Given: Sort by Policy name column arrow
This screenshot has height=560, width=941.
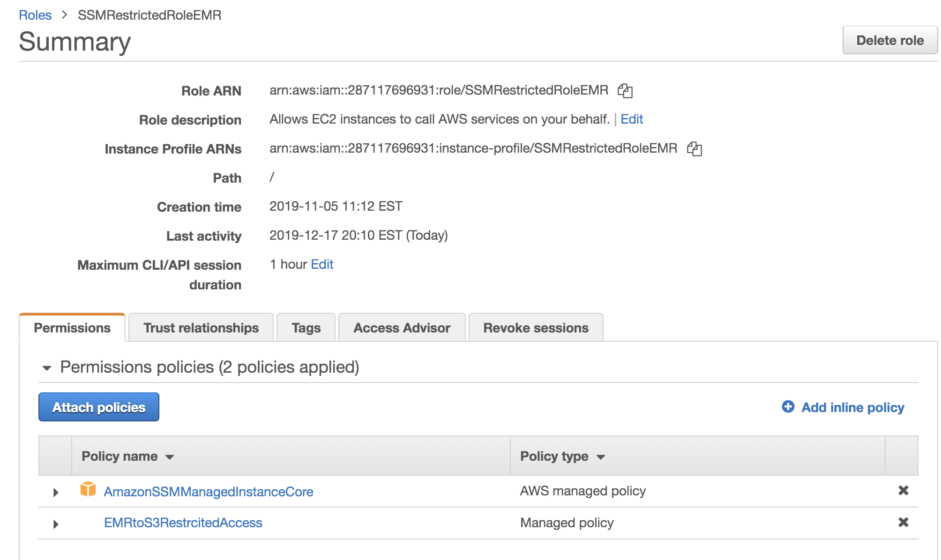Looking at the screenshot, I should click(170, 457).
